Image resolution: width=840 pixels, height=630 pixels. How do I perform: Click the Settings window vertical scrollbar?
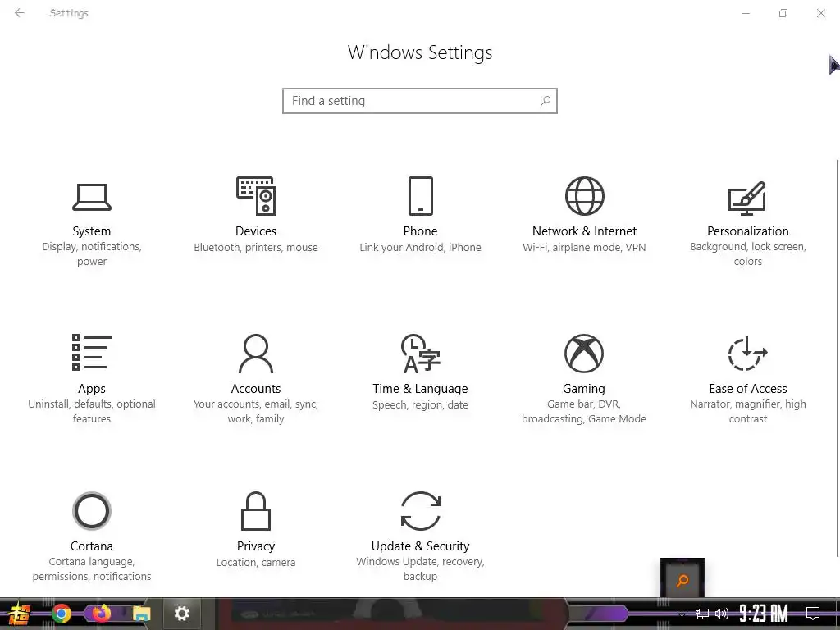pyautogui.click(x=837, y=358)
